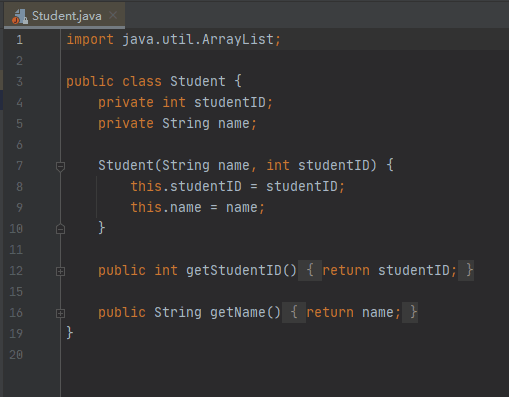Click the class closing brace on line 19
Viewport: 509px width, 397px height.
[x=70, y=333]
